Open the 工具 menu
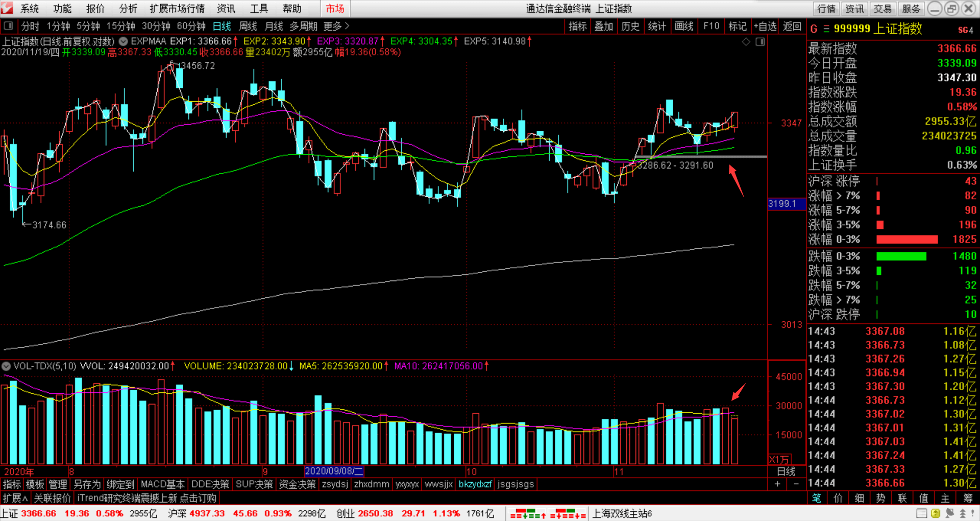 pyautogui.click(x=259, y=9)
